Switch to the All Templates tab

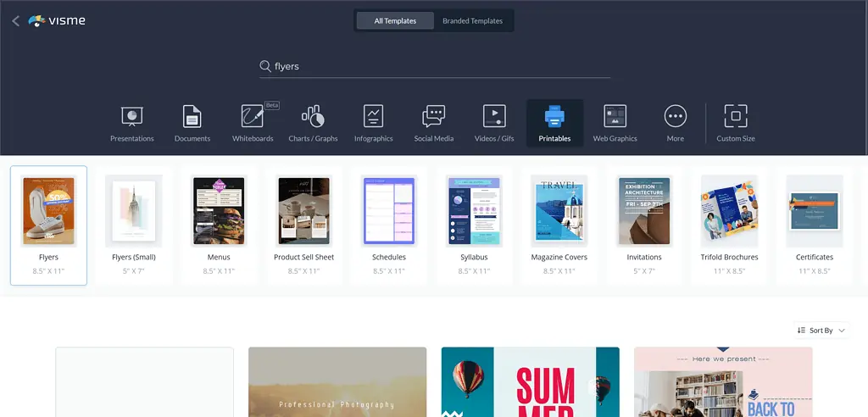click(x=395, y=21)
